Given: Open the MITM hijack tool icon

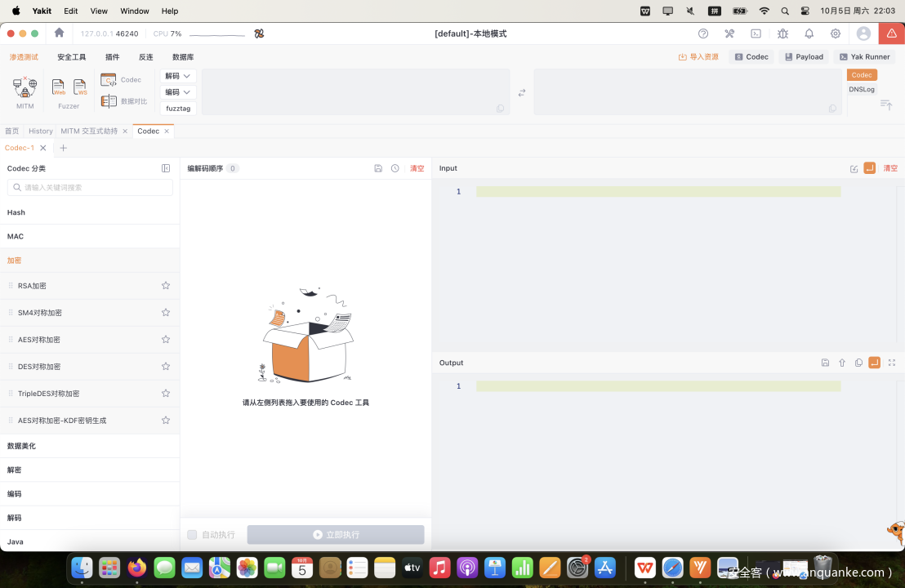Looking at the screenshot, I should [x=25, y=87].
